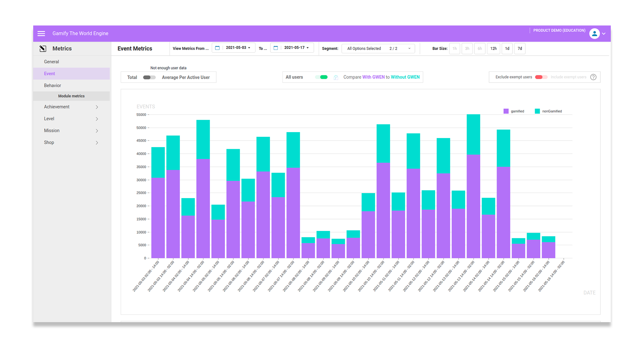Click the gamified legend swatch
The image size is (644, 362).
506,111
